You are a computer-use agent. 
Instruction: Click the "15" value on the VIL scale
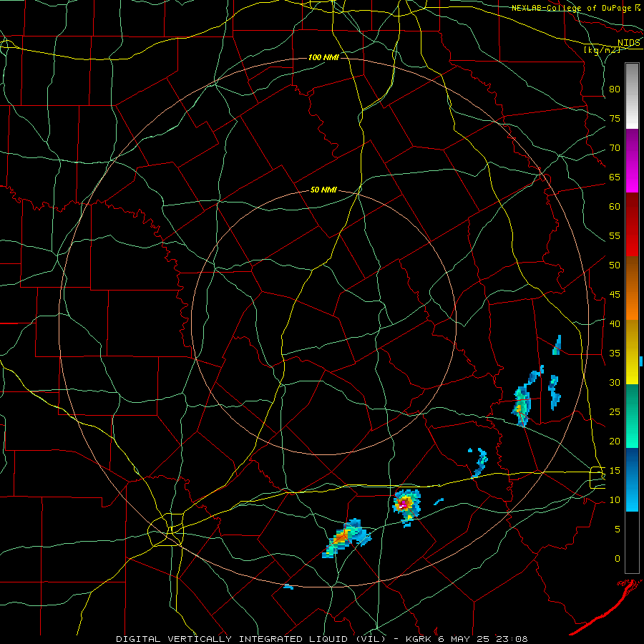point(615,471)
